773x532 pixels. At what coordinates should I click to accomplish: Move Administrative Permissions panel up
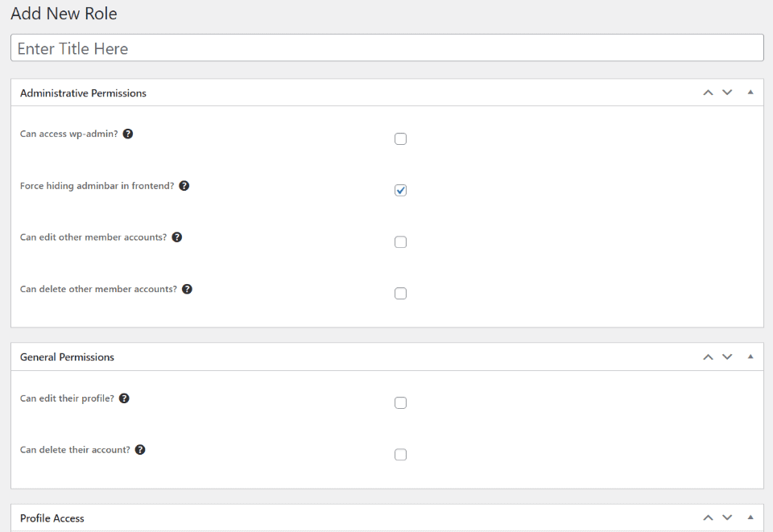pyautogui.click(x=708, y=93)
